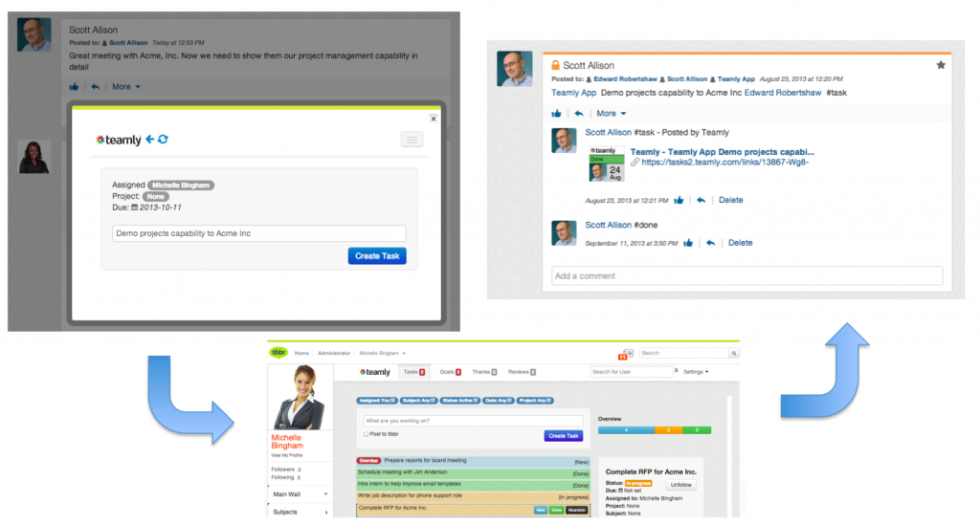Open More menu under Acme meeting post
This screenshot has height=525, width=980.
coord(125,87)
